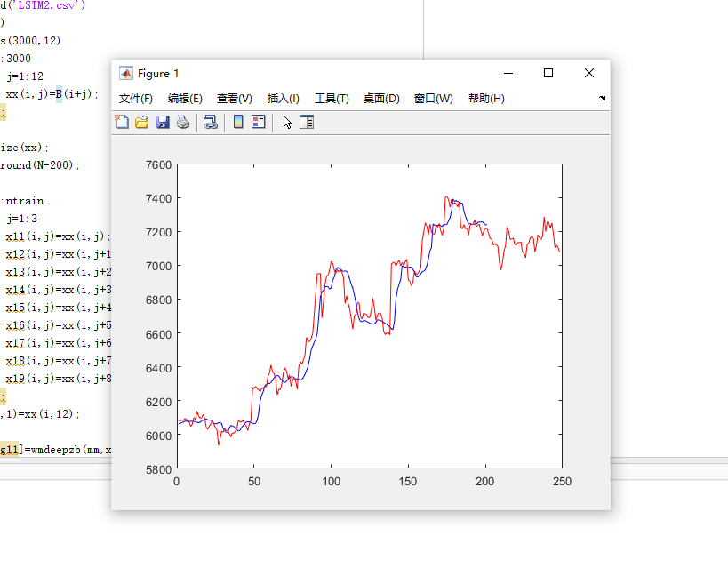
Task: Click the x18(i,j) assignment line
Action: (59, 361)
